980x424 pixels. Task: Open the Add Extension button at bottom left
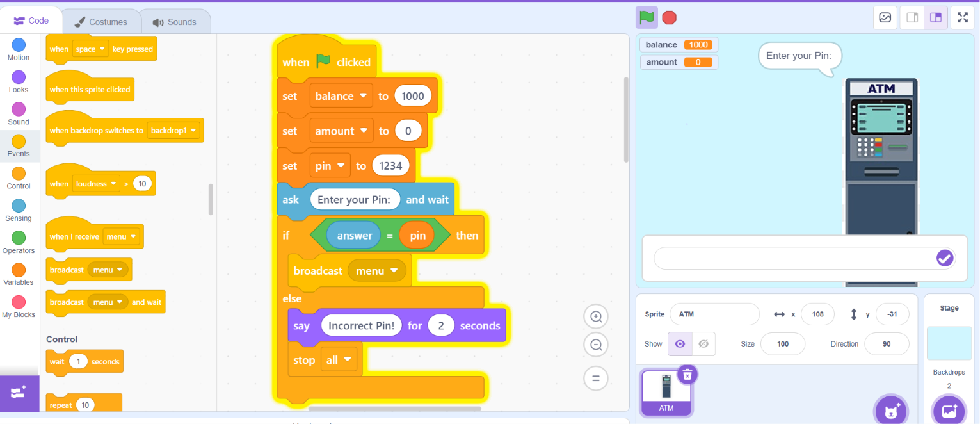(19, 393)
